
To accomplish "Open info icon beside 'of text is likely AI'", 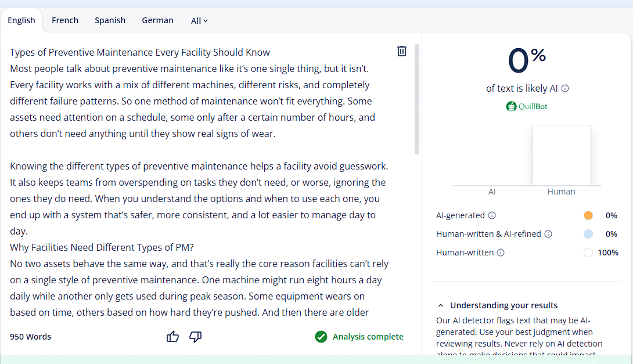I will click(565, 89).
